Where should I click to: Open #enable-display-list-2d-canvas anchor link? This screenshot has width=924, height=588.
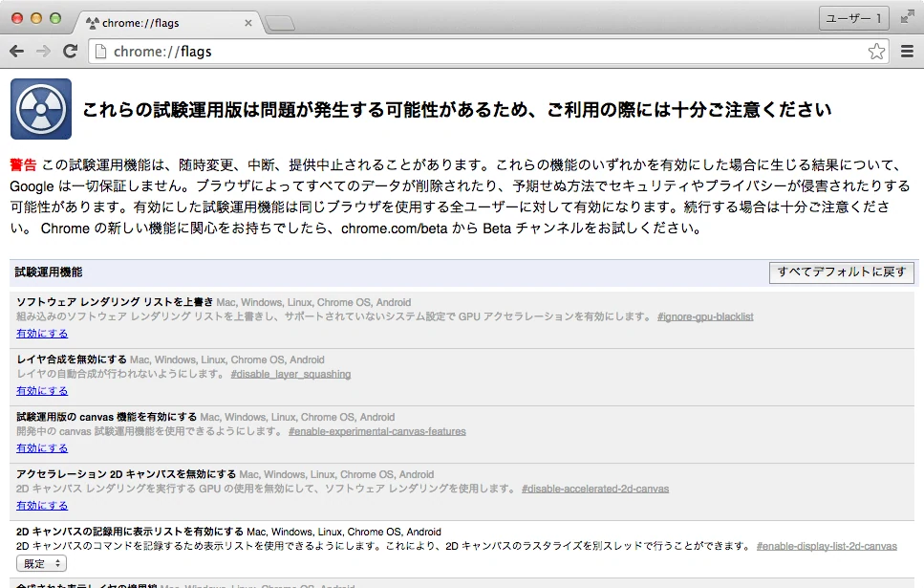pos(827,546)
